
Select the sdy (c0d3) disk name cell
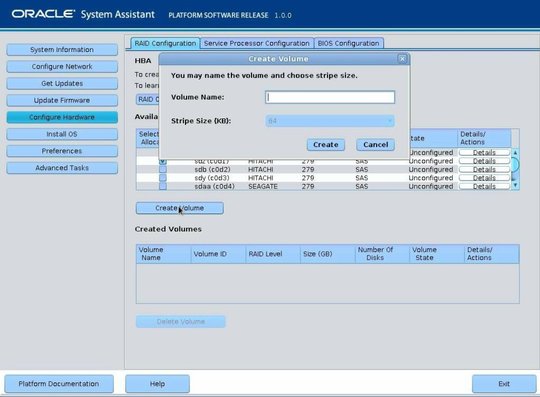[x=212, y=178]
